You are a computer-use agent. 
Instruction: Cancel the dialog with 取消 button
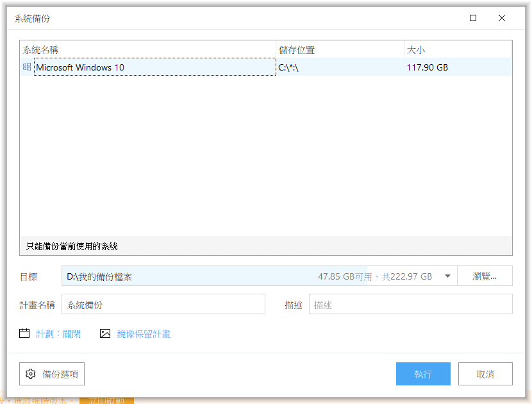point(485,374)
